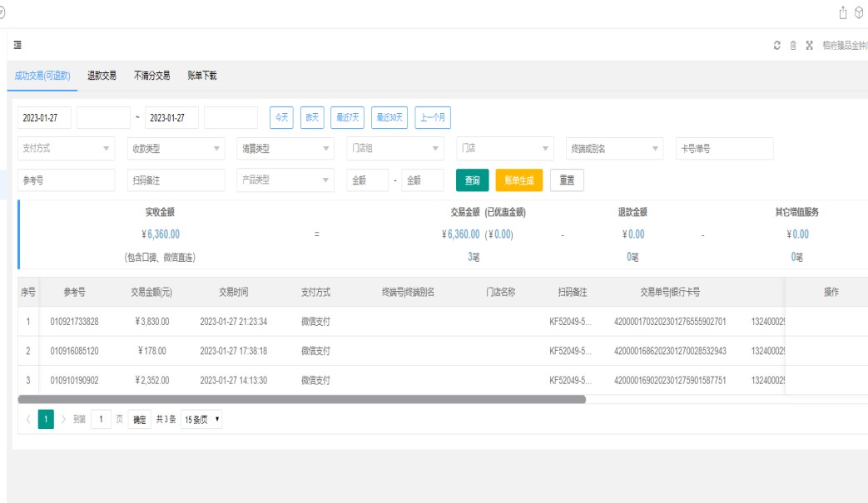Click the refresh icon in header

(776, 46)
